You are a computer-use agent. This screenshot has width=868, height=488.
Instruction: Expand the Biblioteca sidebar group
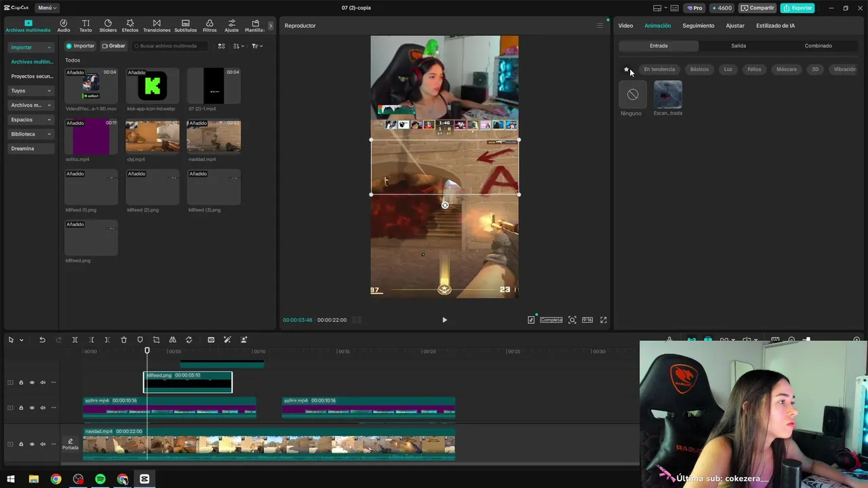tap(31, 134)
